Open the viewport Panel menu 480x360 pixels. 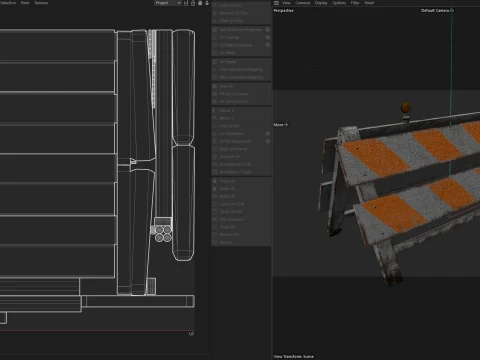pyautogui.click(x=369, y=3)
